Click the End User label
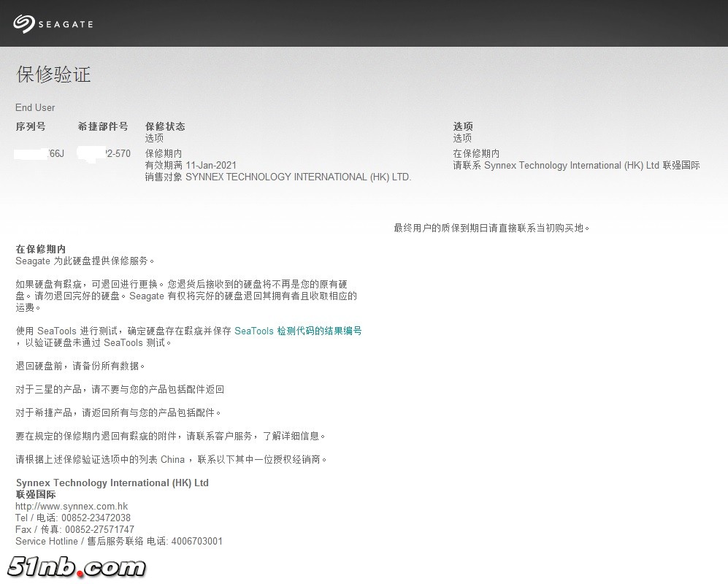The width and height of the screenshot is (728, 584). pos(35,108)
